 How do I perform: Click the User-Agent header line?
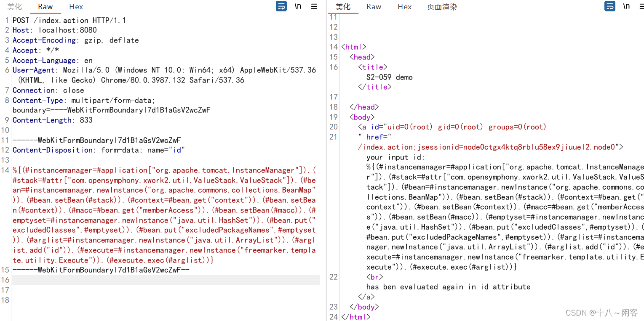point(164,75)
